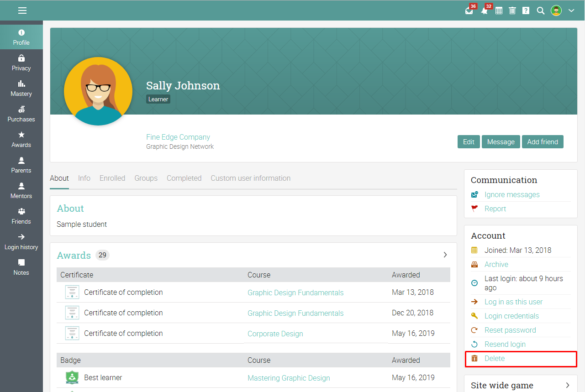The height and width of the screenshot is (392, 585).
Task: Open Mentors in the sidebar
Action: (21, 191)
